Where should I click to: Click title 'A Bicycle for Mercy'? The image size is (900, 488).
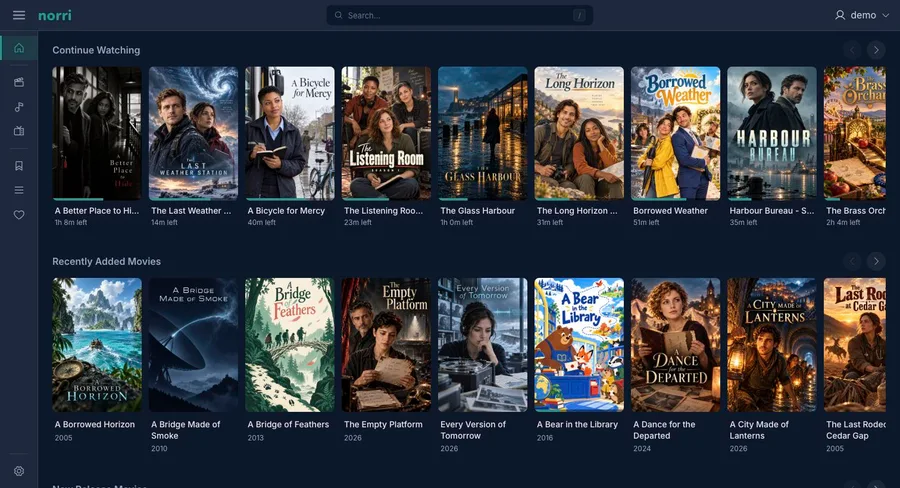click(x=286, y=211)
